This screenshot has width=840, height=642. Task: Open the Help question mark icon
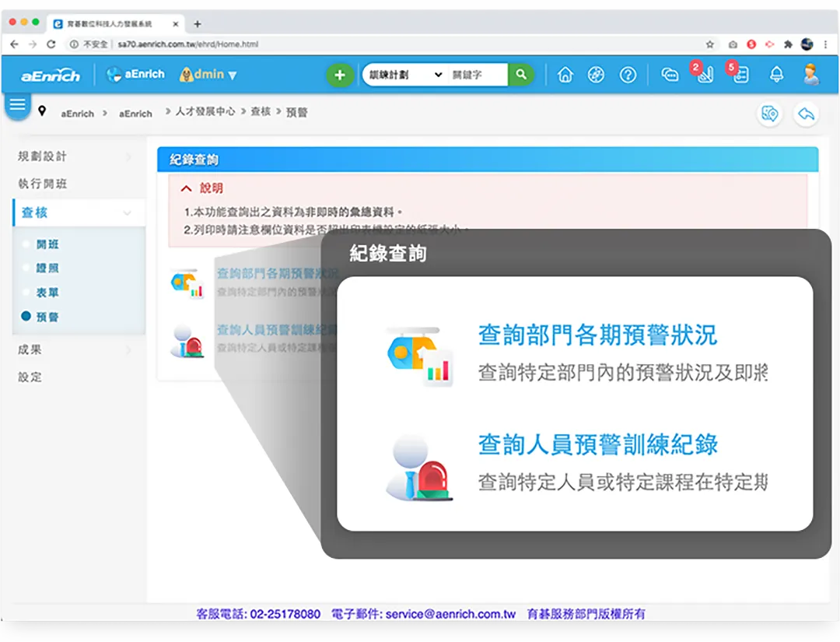click(x=626, y=75)
